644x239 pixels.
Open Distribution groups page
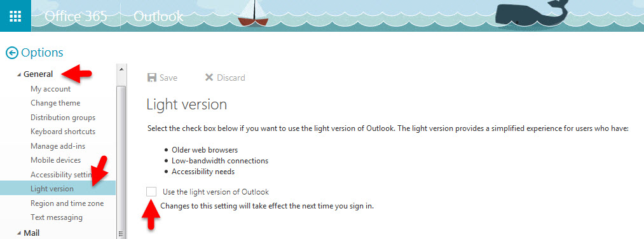[63, 118]
